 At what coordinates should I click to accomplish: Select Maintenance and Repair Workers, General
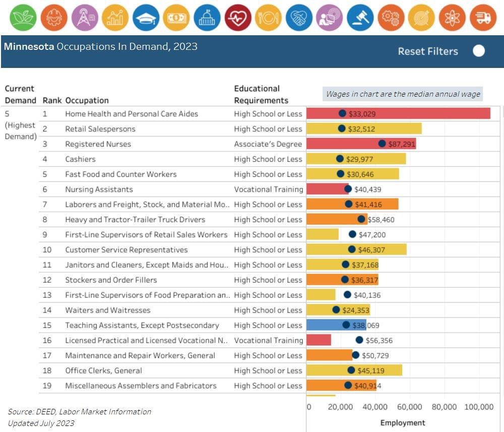click(x=140, y=355)
